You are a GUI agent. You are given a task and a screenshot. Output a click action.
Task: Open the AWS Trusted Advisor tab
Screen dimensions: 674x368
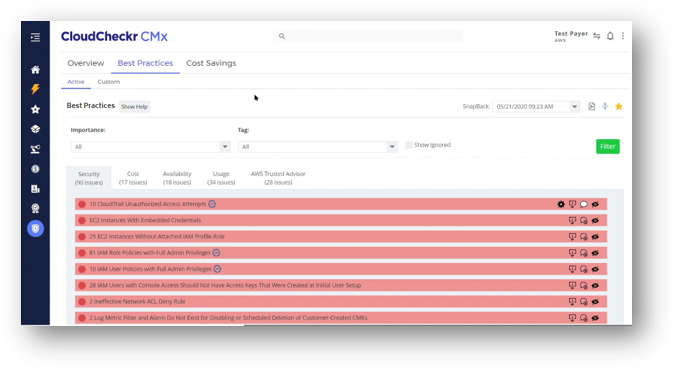[278, 178]
